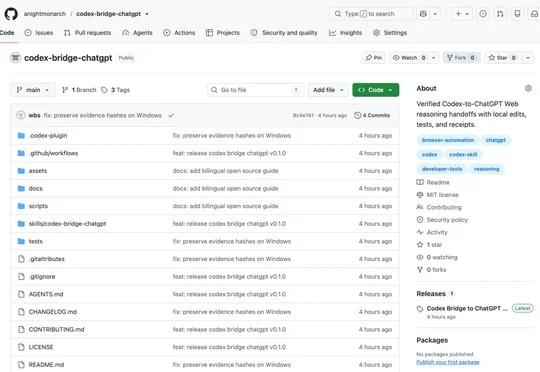Fork the repository

461,58
